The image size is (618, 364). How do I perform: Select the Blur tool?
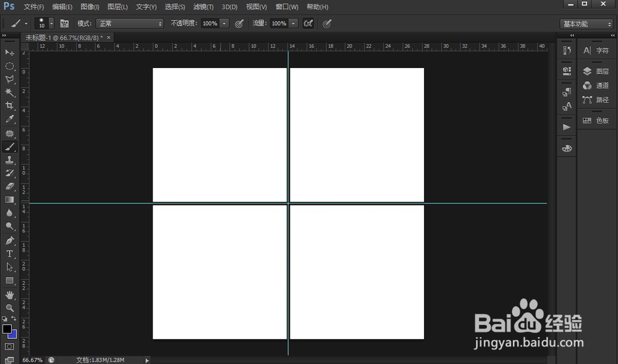point(9,213)
